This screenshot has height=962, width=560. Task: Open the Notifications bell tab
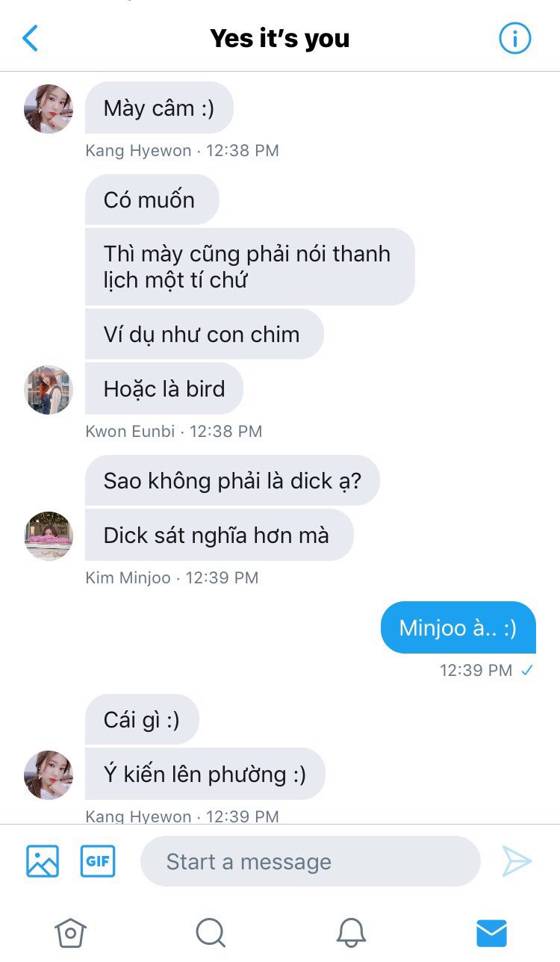(x=351, y=933)
